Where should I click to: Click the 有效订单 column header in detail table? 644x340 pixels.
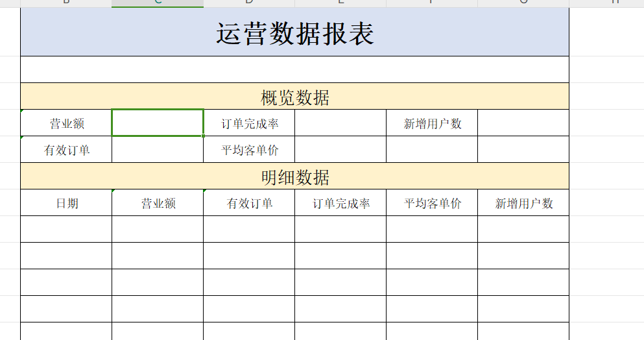(x=250, y=203)
